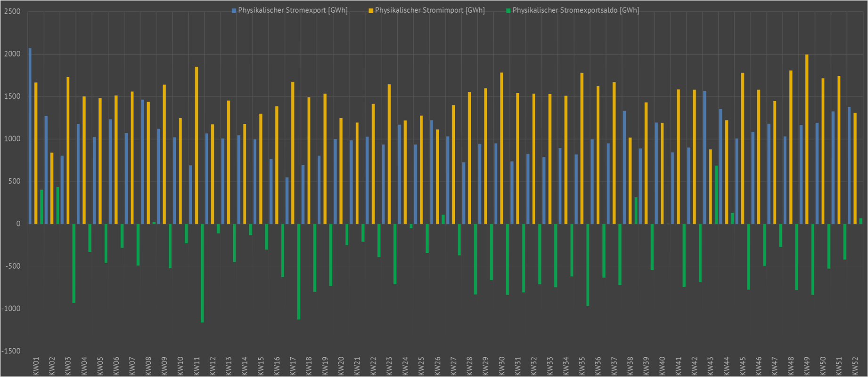Select the "Physikalischer Stromexportsaldo [GWh]" legend label
Viewport: 868px width, 377px height.
pyautogui.click(x=575, y=10)
